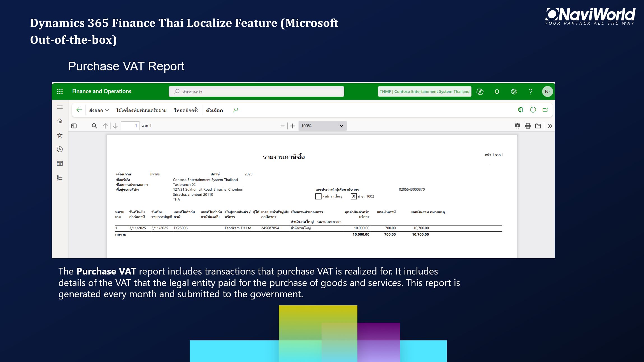Screen dimensions: 644x362
Task: Click vendor name Fabrikam TH Ltd
Action: click(x=238, y=228)
